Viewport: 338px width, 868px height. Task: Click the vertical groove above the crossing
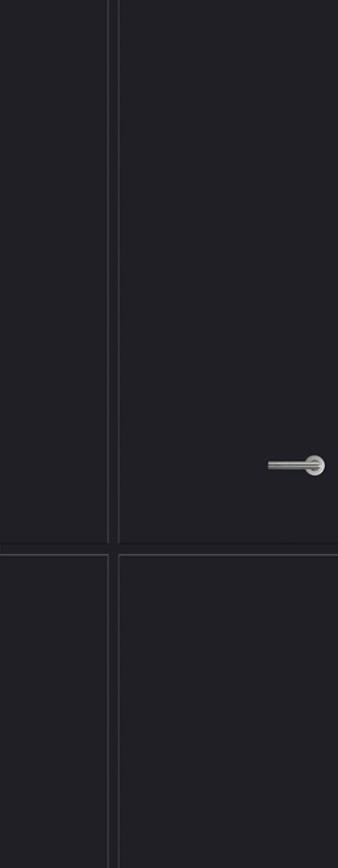coord(114,271)
